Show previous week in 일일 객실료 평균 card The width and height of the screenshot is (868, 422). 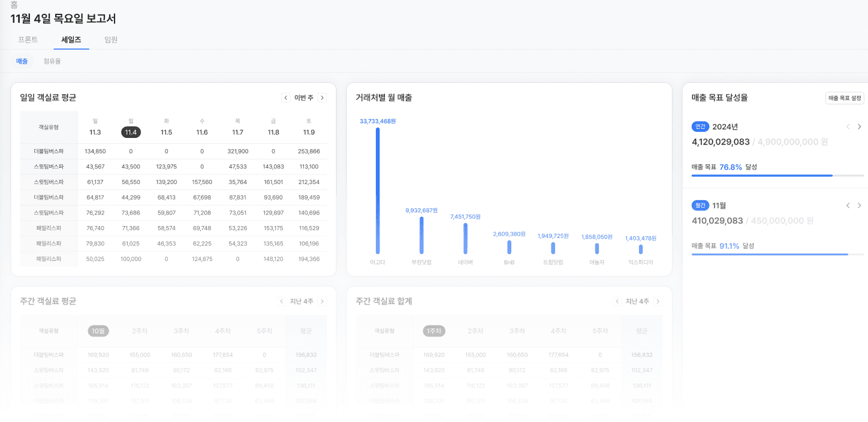tap(286, 98)
